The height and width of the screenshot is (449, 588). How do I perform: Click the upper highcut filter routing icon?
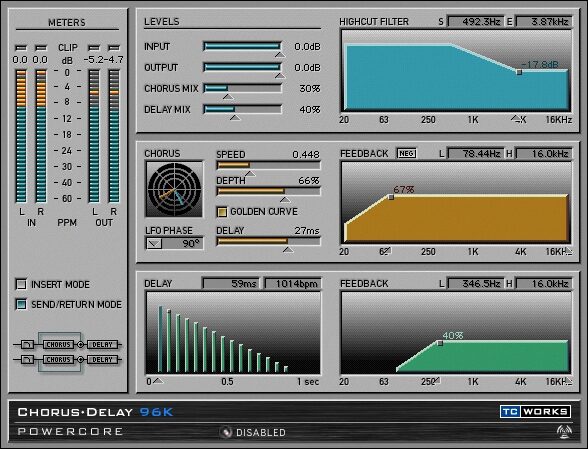[27, 344]
